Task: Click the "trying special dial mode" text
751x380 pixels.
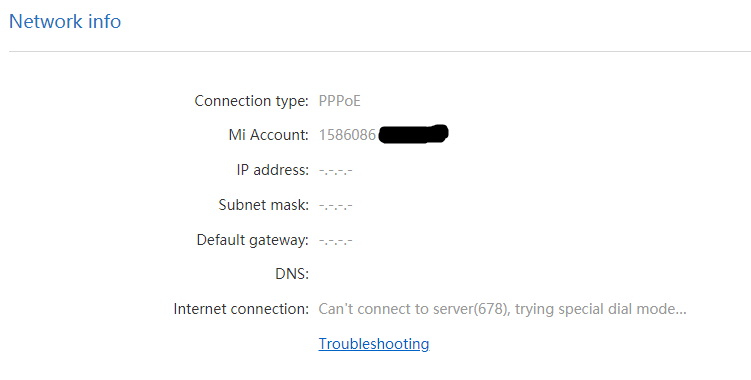Action: point(595,309)
